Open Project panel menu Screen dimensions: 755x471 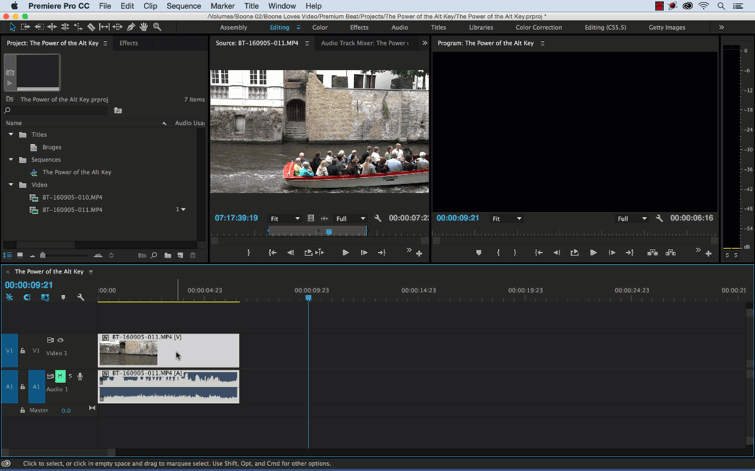point(105,43)
